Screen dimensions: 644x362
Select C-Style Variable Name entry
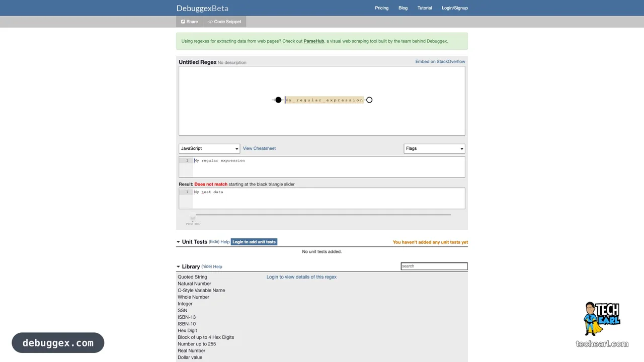click(201, 290)
